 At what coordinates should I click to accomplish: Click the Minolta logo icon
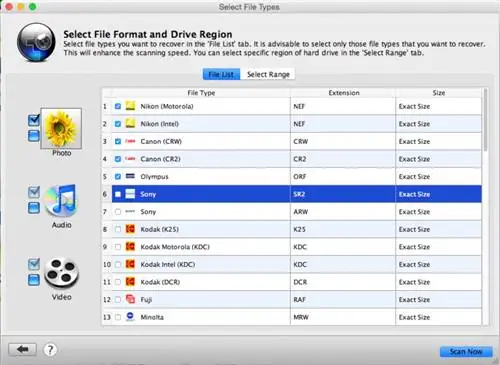tap(130, 317)
